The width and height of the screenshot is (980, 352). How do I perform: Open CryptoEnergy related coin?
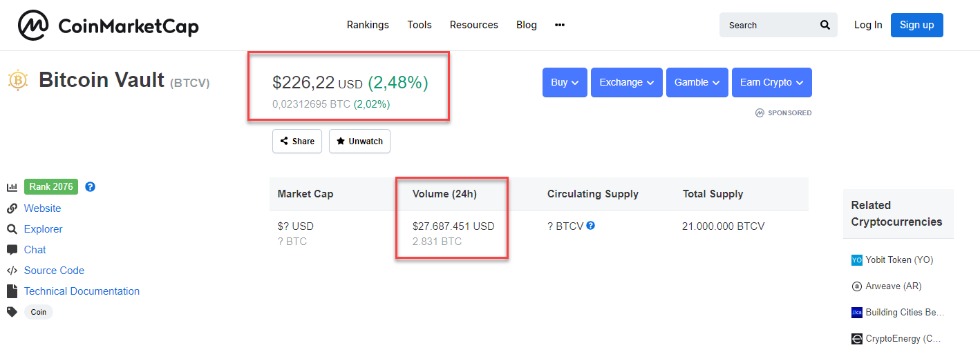903,339
